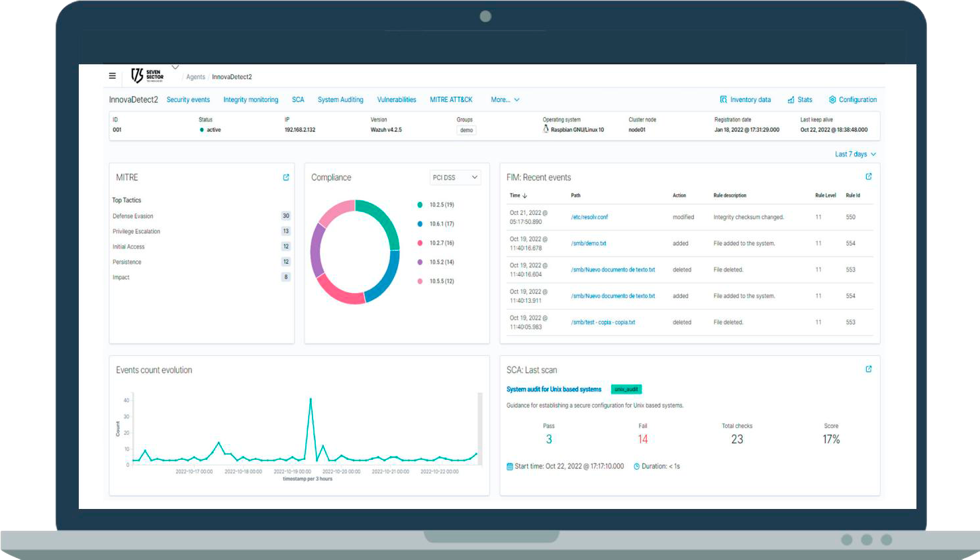Open the Vulnerabilities tab
Image resolution: width=980 pixels, height=560 pixels.
397,99
